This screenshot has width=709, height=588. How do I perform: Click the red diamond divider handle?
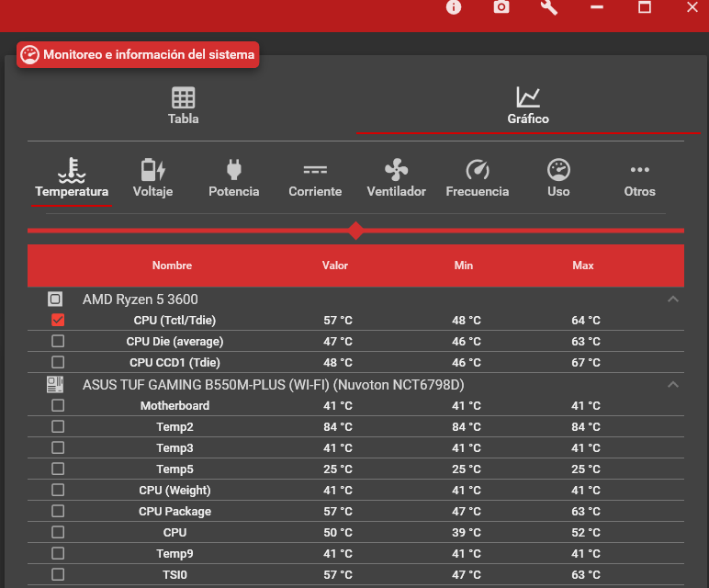(355, 231)
